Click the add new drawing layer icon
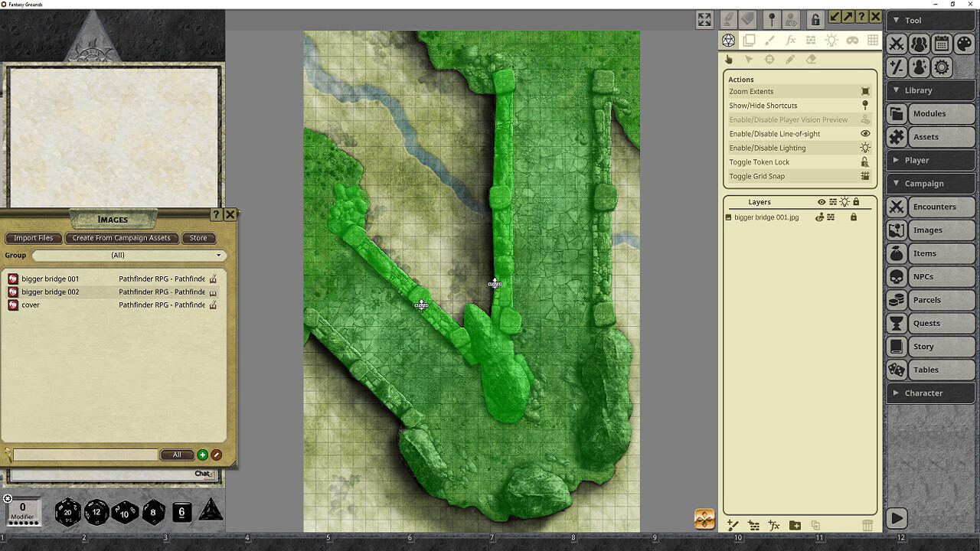Screen dimensions: 980x551 732,525
